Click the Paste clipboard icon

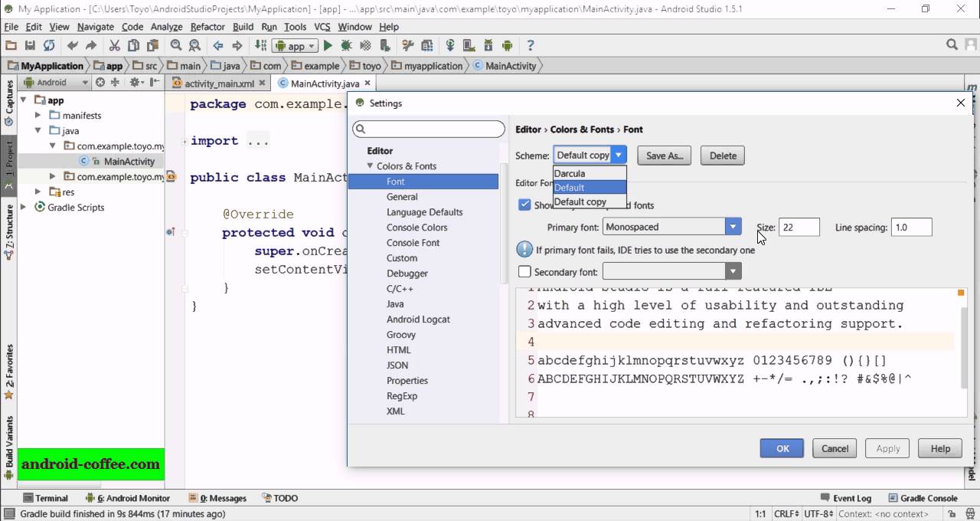coord(152,46)
